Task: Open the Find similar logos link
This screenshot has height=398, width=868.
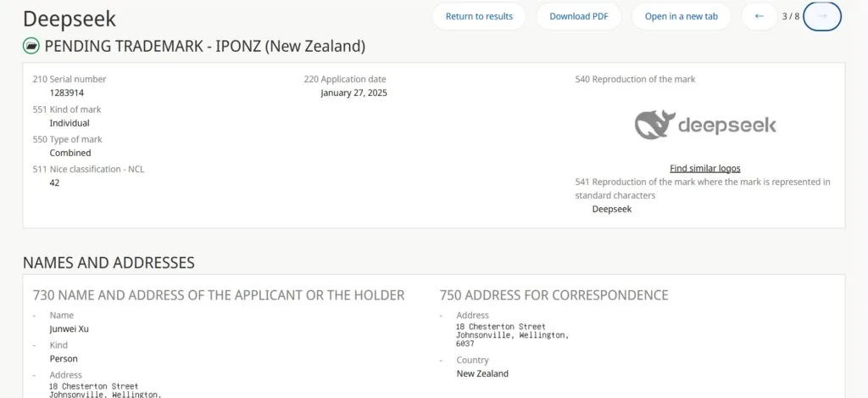Action: click(x=704, y=168)
